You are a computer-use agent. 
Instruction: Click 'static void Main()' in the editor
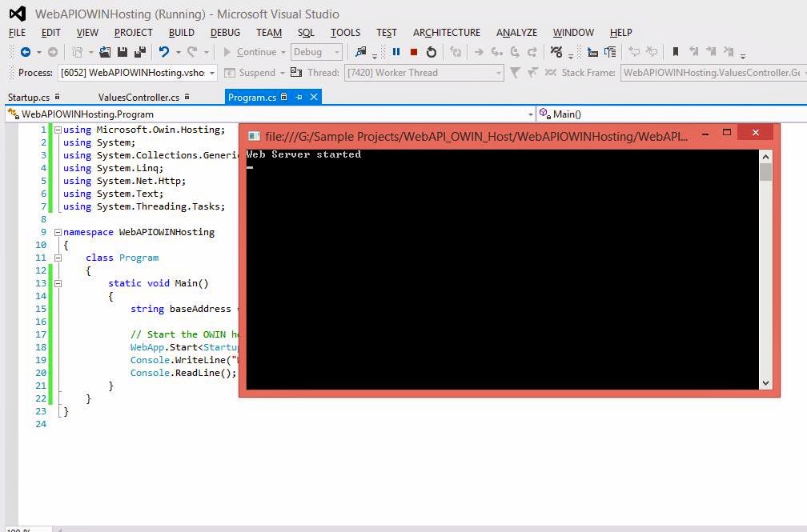158,283
